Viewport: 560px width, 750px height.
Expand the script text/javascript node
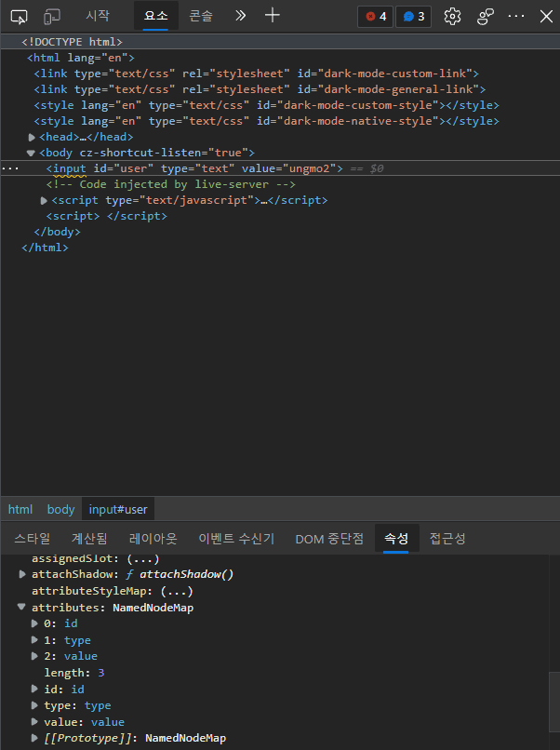[x=45, y=200]
